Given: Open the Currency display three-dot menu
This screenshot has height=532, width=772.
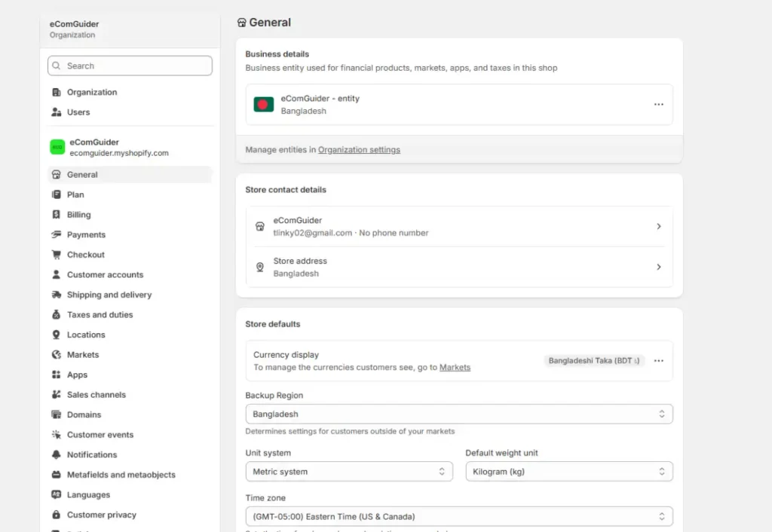Looking at the screenshot, I should coord(659,361).
